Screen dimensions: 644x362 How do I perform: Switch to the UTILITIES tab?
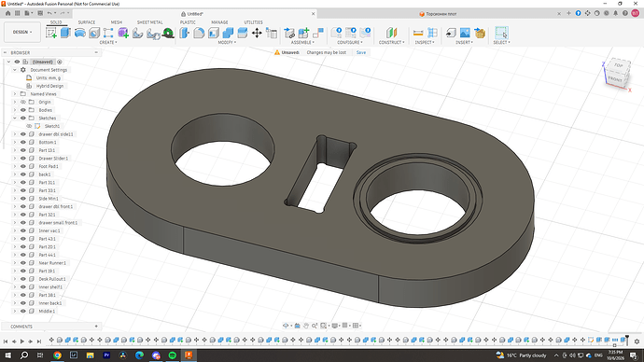coord(254,22)
